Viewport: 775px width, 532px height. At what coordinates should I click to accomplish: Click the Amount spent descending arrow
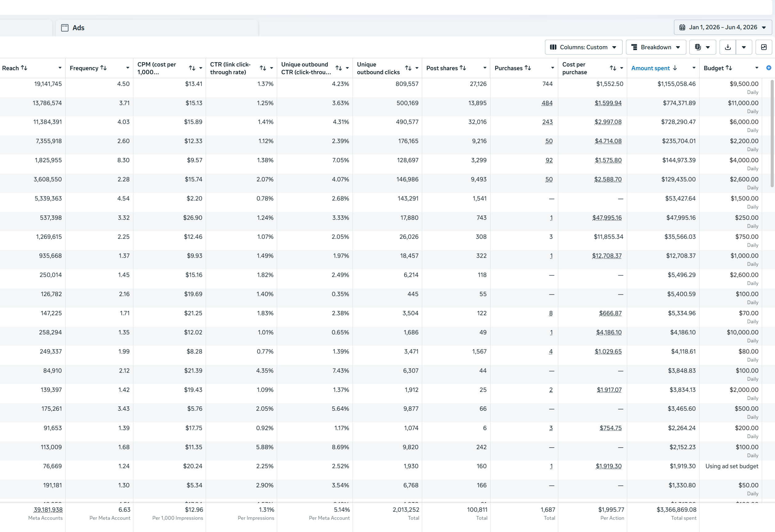(x=675, y=68)
